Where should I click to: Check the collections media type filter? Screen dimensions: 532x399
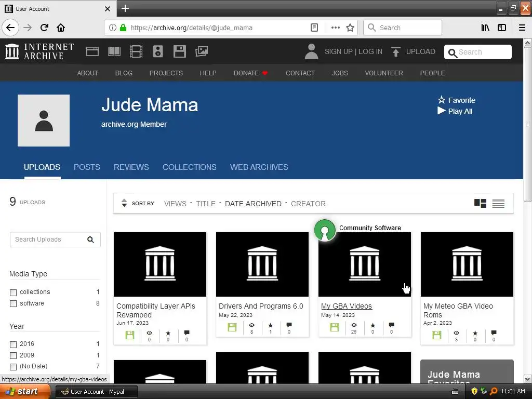tap(13, 292)
